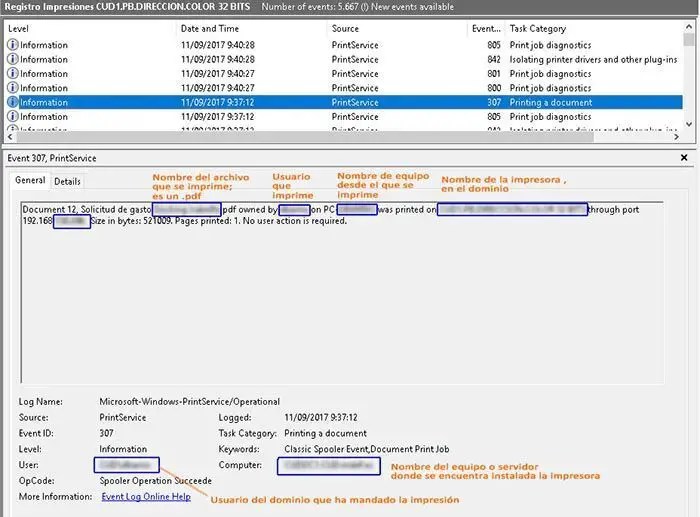Click the info icon of the 9:37:12 Event 805 row
The image size is (700, 517).
click(12, 116)
